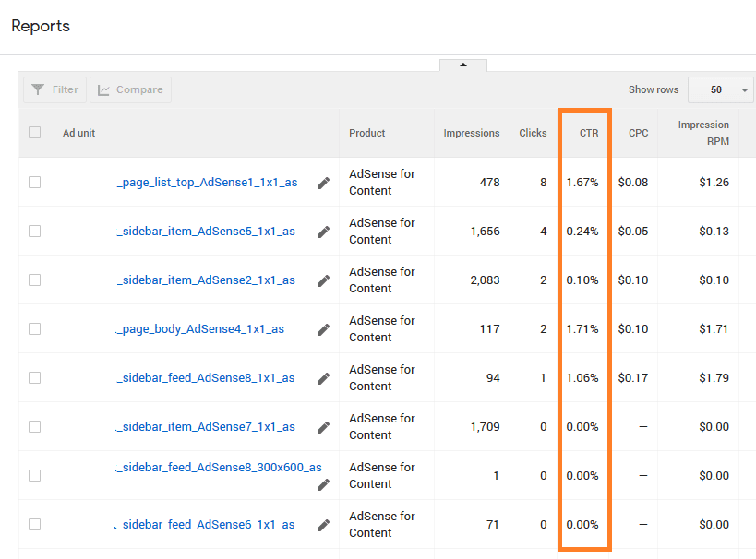The image size is (756, 559).
Task: Edit the _sidebar_feed_AdSense8_1x1_as pencil icon
Action: click(323, 379)
